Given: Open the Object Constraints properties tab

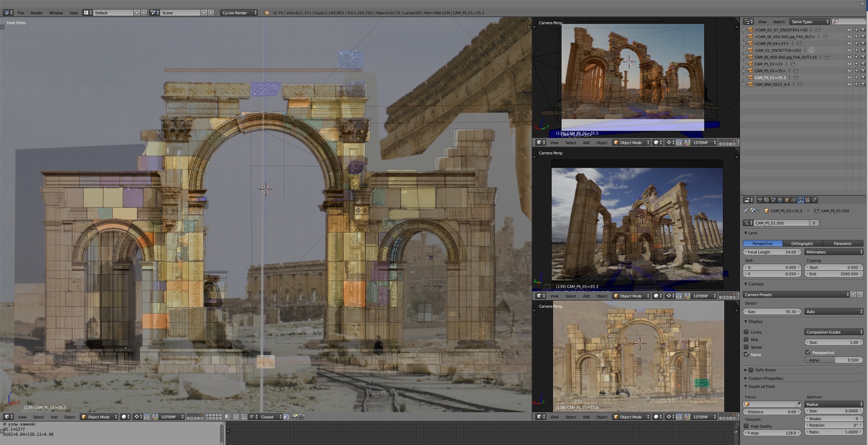Looking at the screenshot, I should [794, 200].
